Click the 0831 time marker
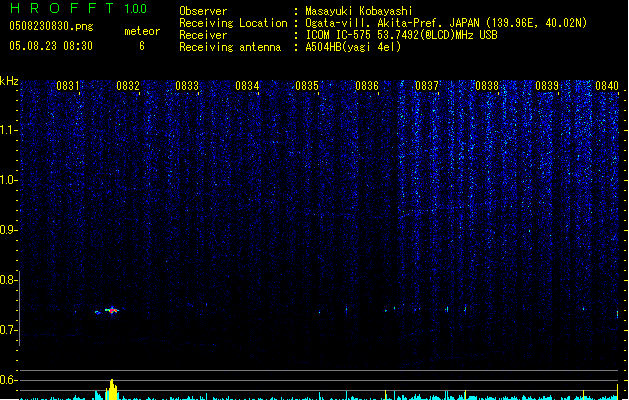The width and height of the screenshot is (629, 400). pyautogui.click(x=68, y=86)
